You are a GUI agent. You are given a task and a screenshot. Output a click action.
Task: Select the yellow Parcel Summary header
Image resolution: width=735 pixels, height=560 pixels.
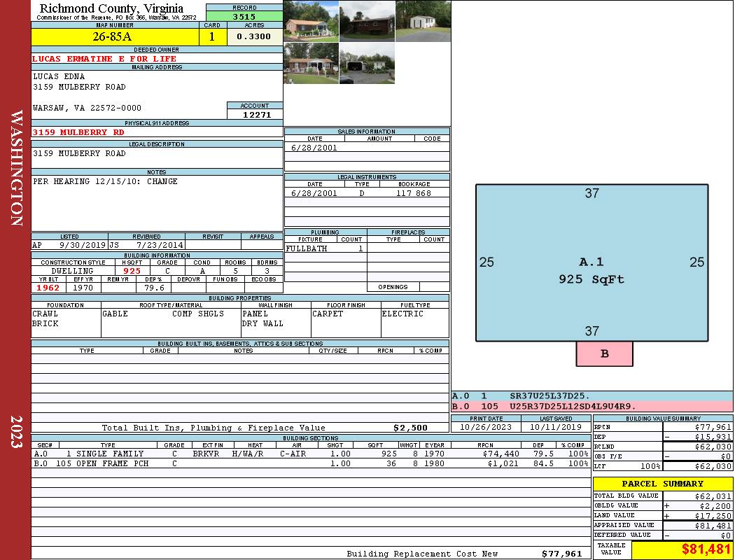[x=662, y=484]
